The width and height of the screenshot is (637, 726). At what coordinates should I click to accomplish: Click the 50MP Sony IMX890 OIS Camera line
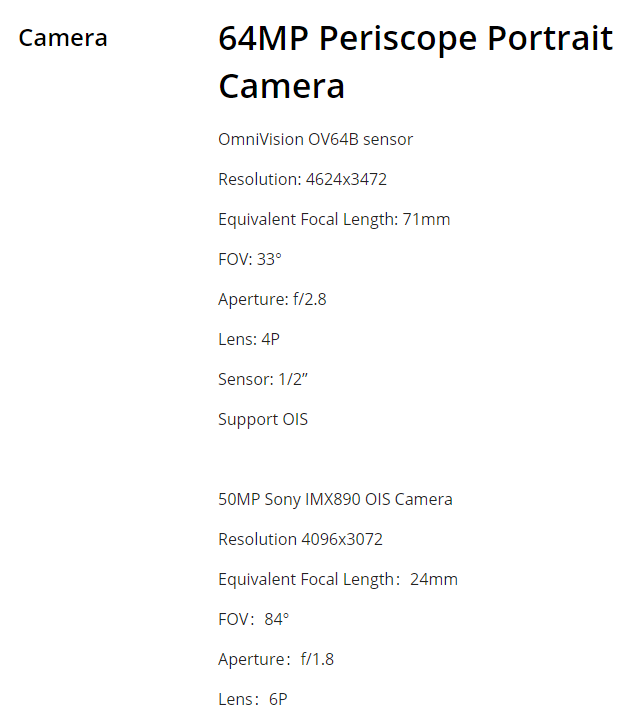[x=335, y=500]
